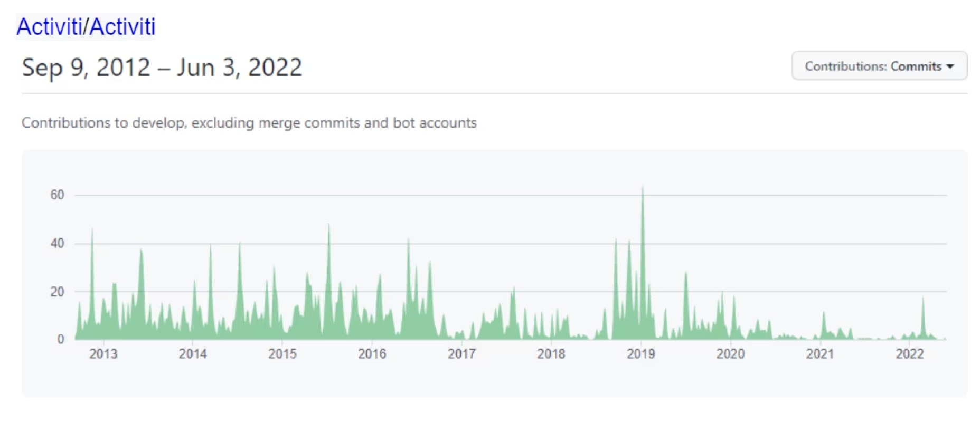Click the 60 value on the y-axis

(57, 195)
